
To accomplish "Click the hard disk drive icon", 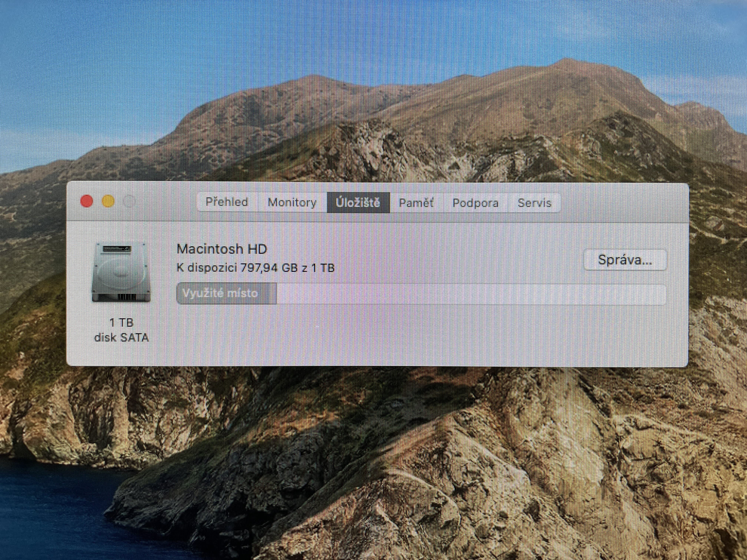I will (121, 272).
